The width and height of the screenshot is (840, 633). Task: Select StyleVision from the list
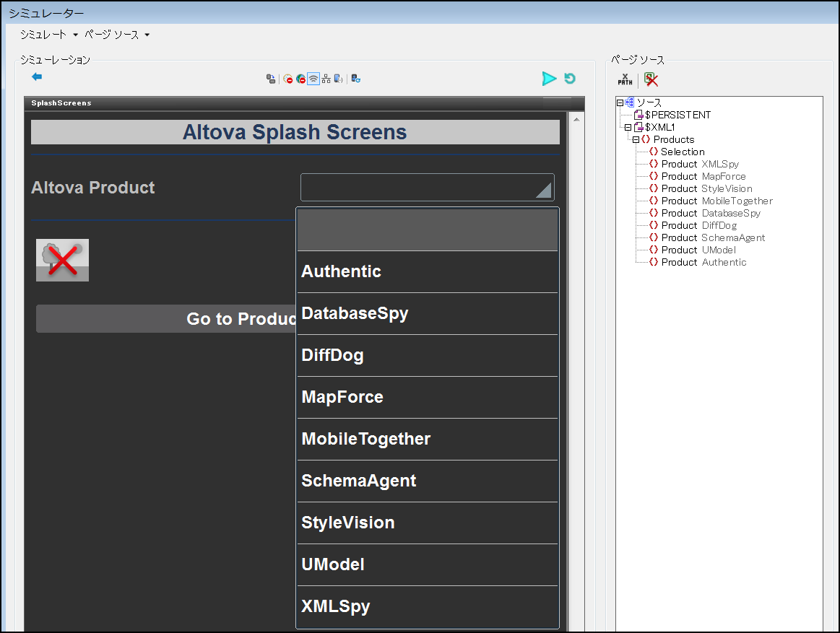(x=428, y=522)
